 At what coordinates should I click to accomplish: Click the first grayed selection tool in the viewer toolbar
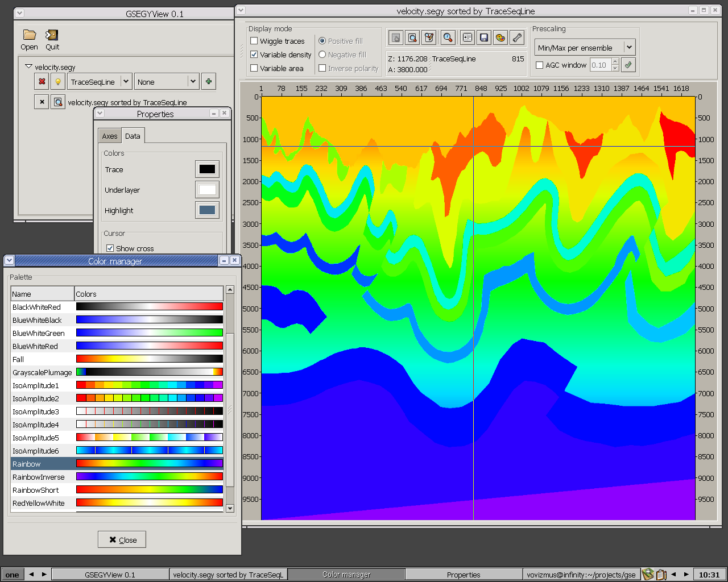(396, 38)
